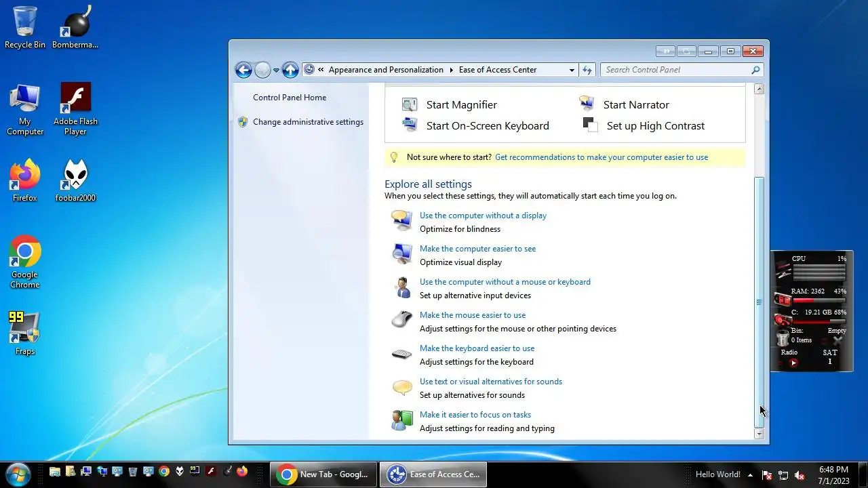The height and width of the screenshot is (488, 868).
Task: Open Make the keyboard easier to use
Action: (x=477, y=348)
